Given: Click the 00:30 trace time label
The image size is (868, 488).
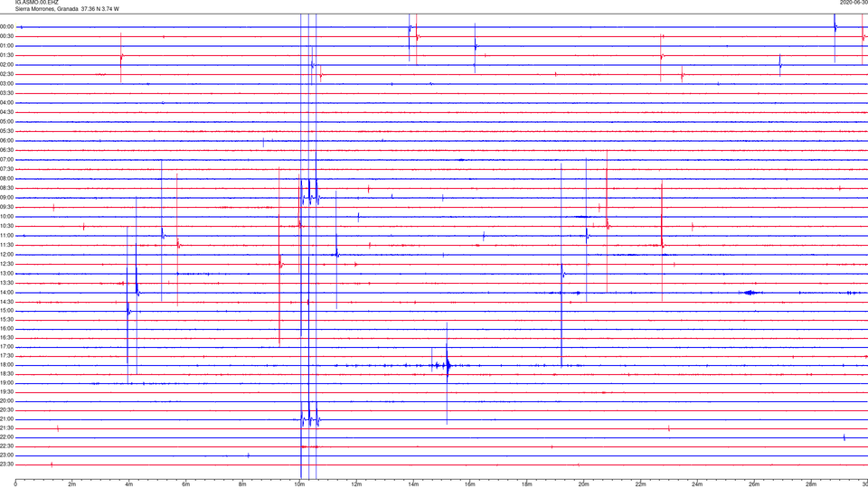Looking at the screenshot, I should pyautogui.click(x=6, y=36).
